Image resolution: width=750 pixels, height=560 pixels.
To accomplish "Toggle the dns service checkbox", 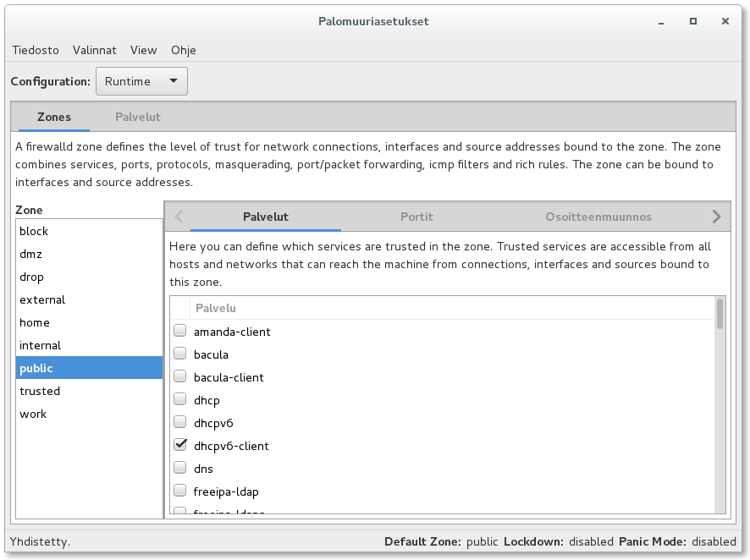I will pyautogui.click(x=179, y=469).
